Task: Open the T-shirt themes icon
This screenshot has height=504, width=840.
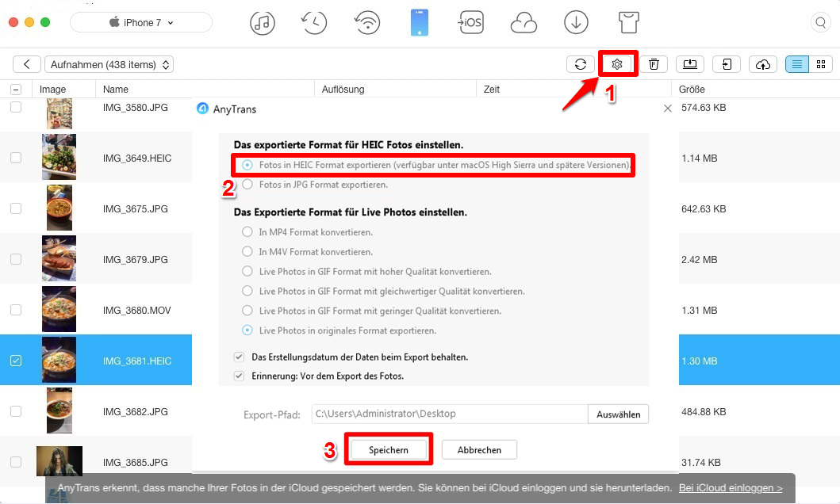Action: tap(628, 23)
